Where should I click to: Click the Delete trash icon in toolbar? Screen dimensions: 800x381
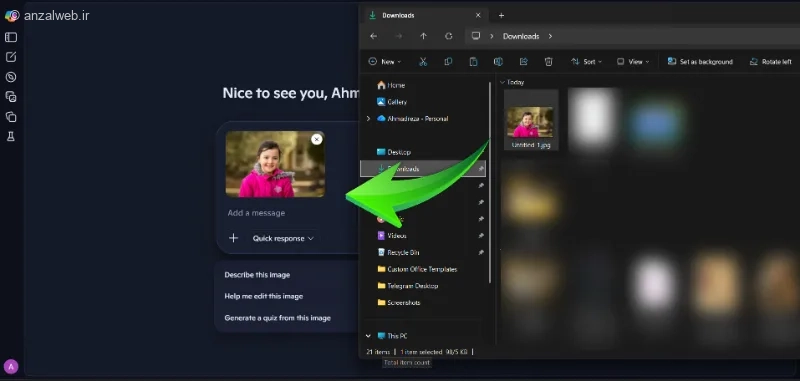click(x=548, y=62)
